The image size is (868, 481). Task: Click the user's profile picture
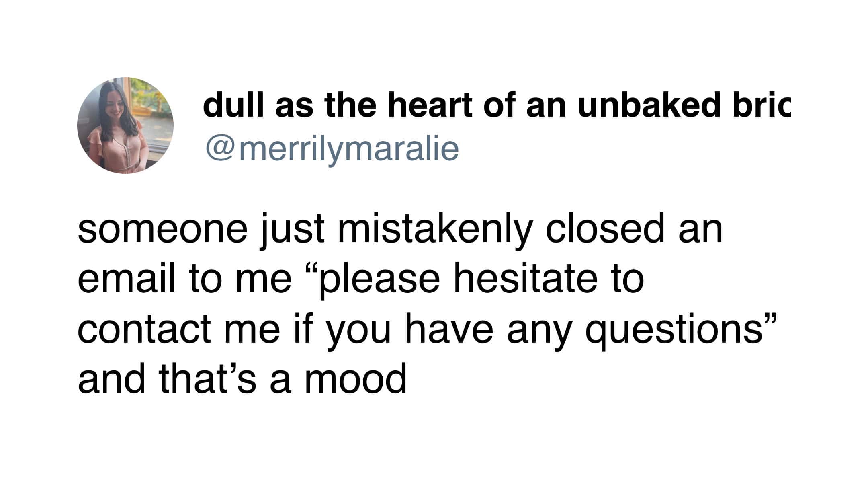point(125,125)
